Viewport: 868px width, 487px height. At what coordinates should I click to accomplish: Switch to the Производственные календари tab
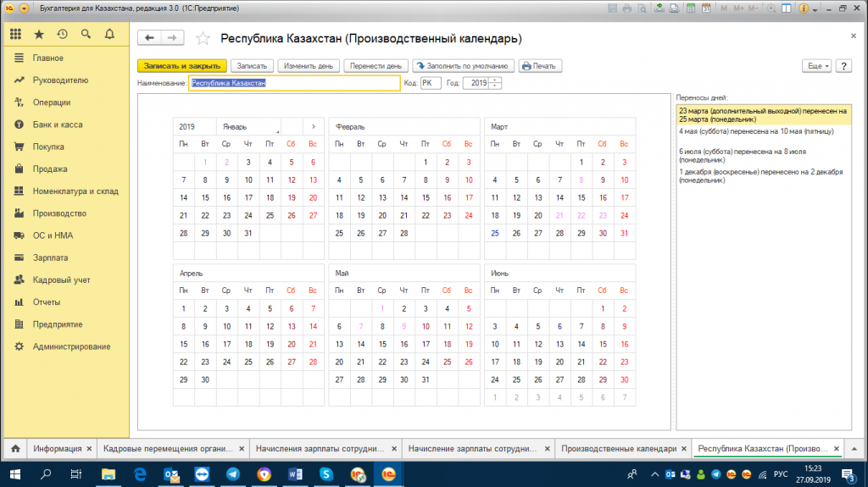click(618, 448)
